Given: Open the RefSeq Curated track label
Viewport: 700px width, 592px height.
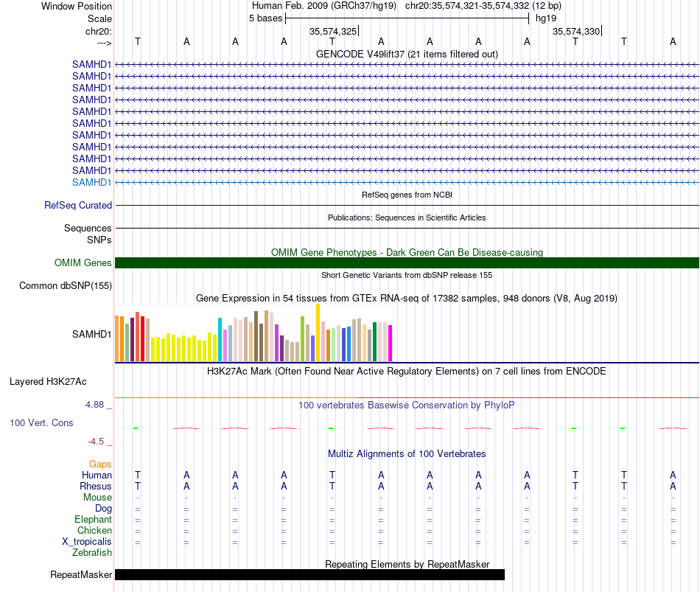Looking at the screenshot, I should click(78, 205).
